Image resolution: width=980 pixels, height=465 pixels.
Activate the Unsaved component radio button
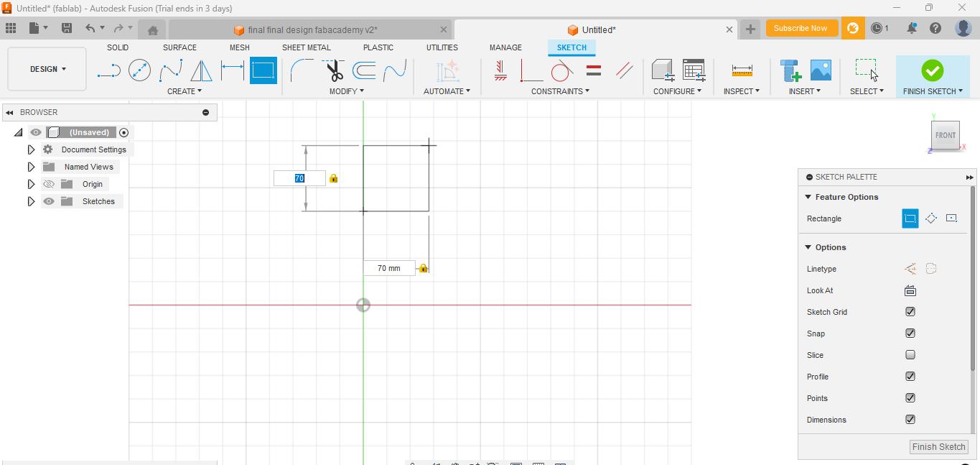point(124,132)
